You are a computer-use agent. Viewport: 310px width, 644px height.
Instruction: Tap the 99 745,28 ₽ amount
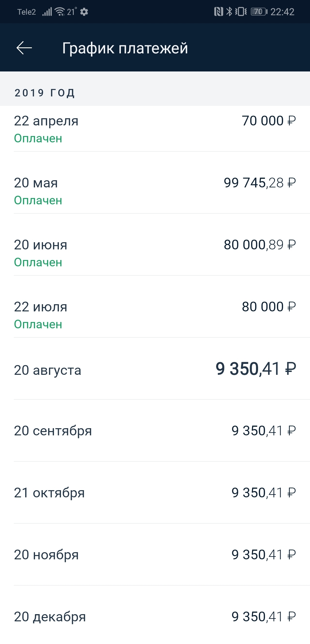[259, 183]
